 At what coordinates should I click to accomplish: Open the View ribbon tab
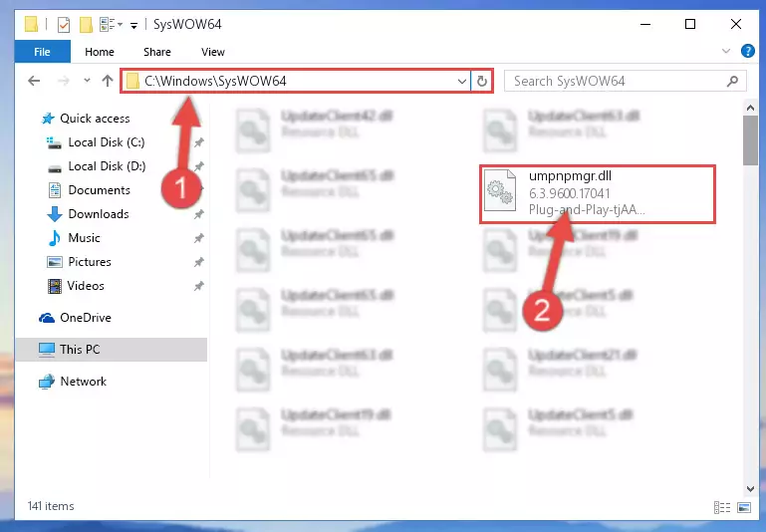coord(212,51)
